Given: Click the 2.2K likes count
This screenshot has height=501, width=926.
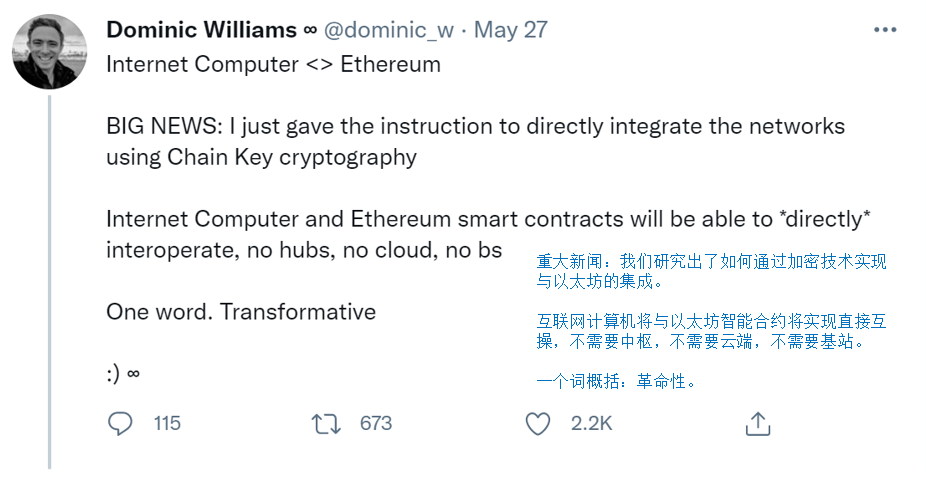Looking at the screenshot, I should click(591, 424).
